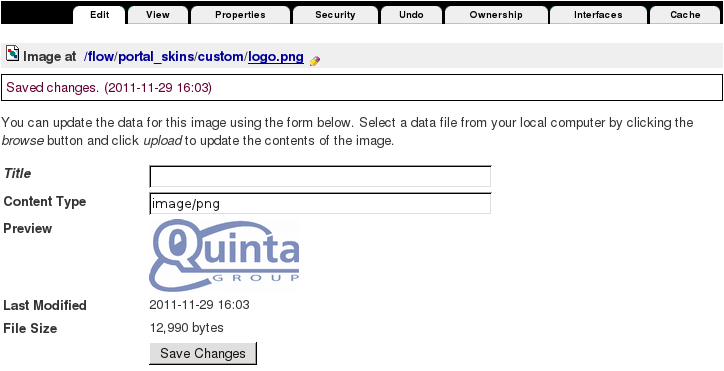Click the Save Changes button
Screen dimensions: 724x371
point(203,353)
